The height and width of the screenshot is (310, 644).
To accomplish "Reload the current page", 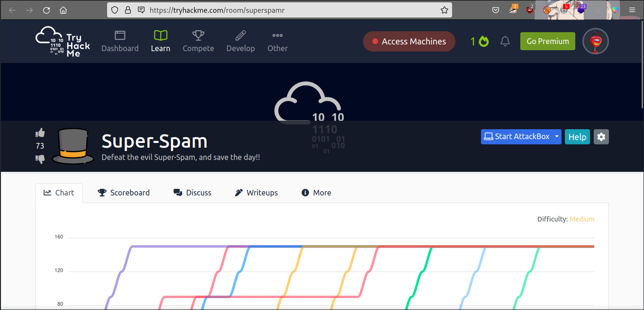I will click(x=46, y=10).
